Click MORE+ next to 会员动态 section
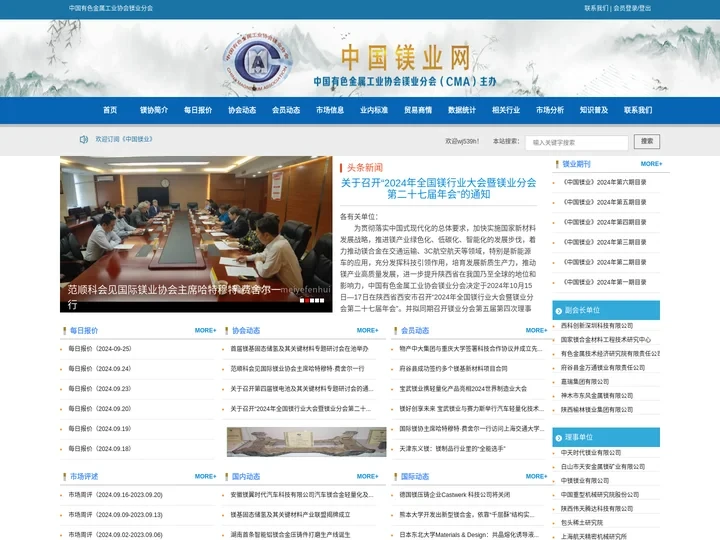Viewport: 720px width, 540px height. 536,331
